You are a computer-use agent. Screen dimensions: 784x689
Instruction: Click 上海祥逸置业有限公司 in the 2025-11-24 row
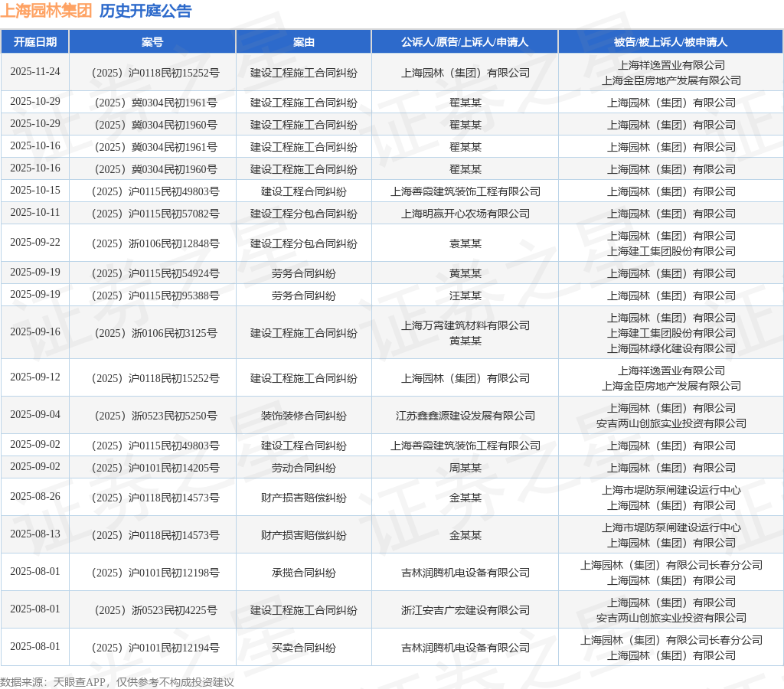point(671,65)
